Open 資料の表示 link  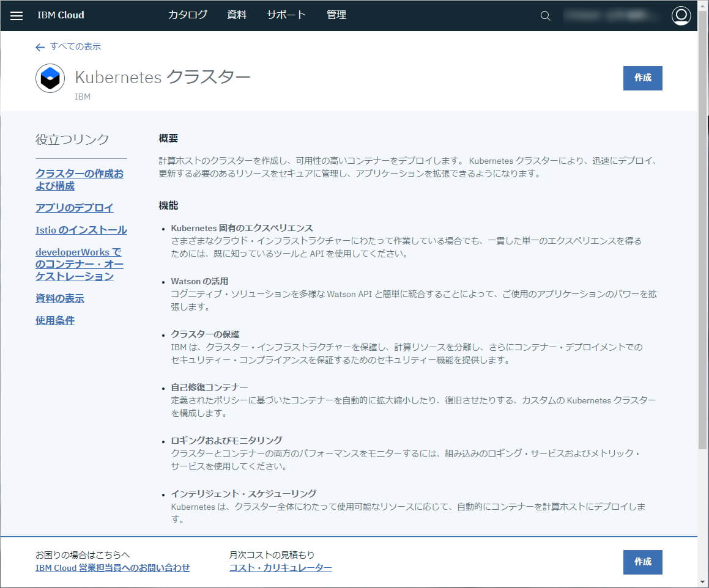pos(60,298)
